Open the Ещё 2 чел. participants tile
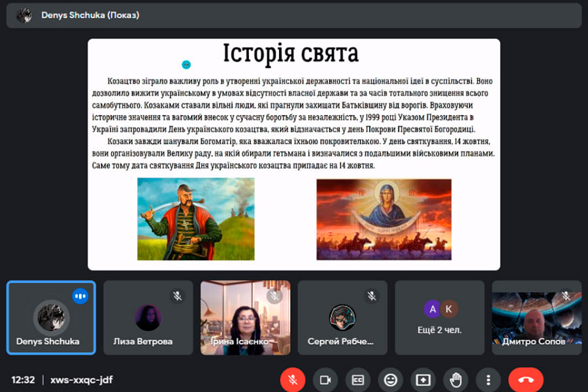588x392 pixels. (x=440, y=318)
